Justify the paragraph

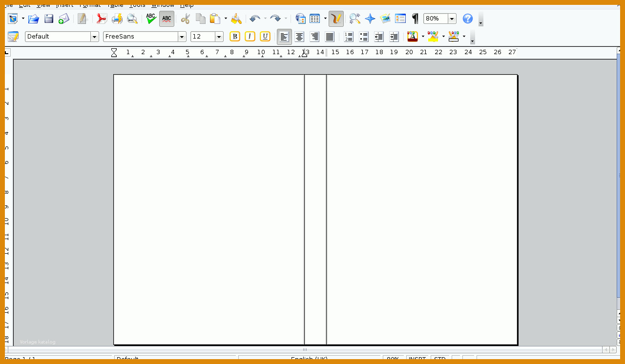(x=330, y=37)
